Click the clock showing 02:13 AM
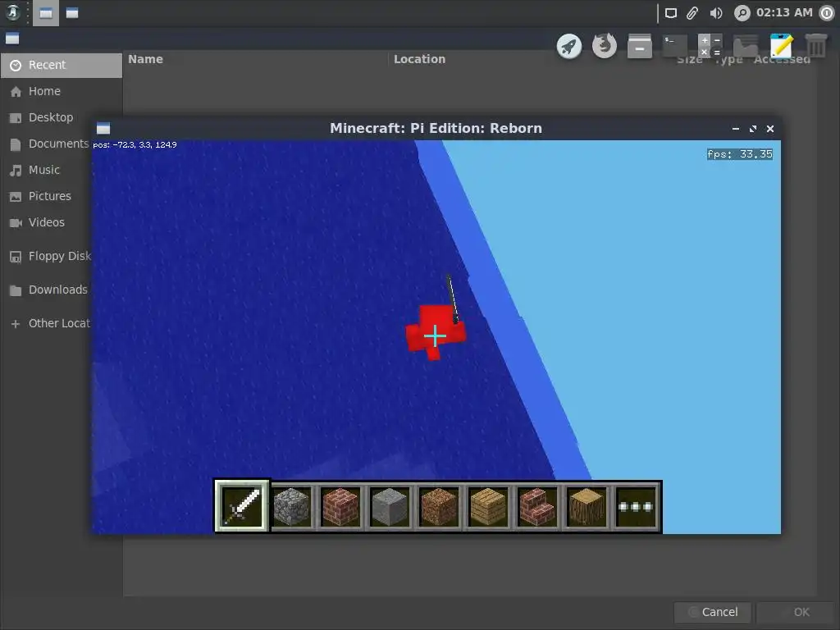 tap(784, 12)
